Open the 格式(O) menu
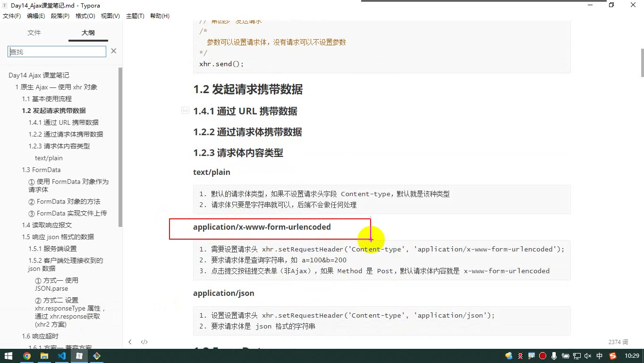Viewport: 644px width, 363px height. coord(85,16)
